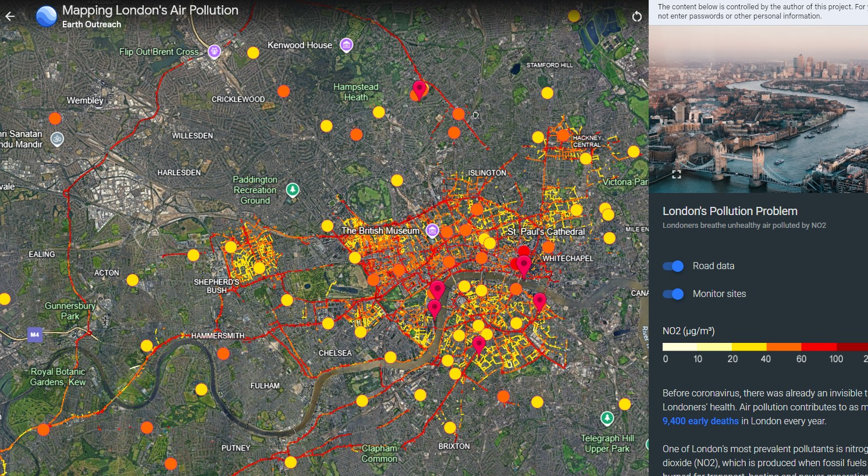Click the Hampstead Heath map label
The image size is (868, 476).
click(x=355, y=92)
